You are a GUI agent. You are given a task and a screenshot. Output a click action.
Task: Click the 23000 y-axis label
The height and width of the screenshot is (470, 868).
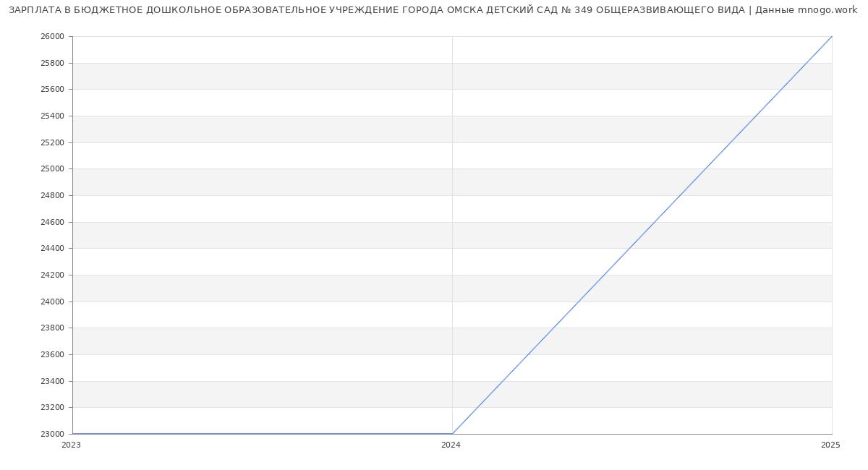coord(52,434)
